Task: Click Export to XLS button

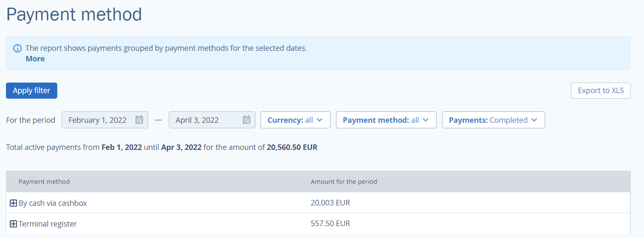Action: pyautogui.click(x=601, y=91)
